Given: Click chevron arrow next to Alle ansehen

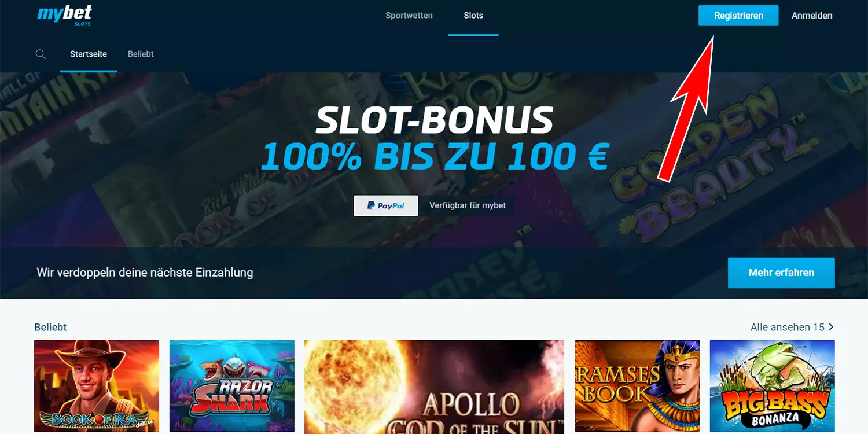Looking at the screenshot, I should (x=831, y=327).
